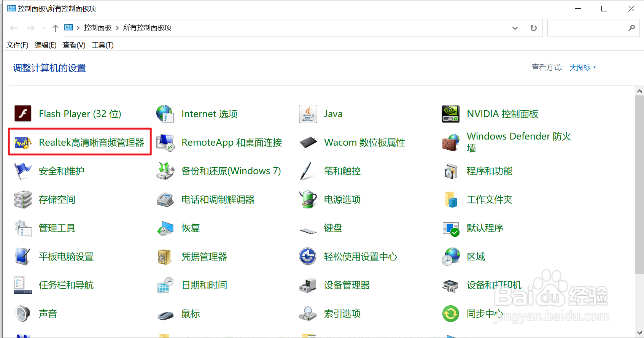Click the vertical scrollbar thumb

[639, 184]
